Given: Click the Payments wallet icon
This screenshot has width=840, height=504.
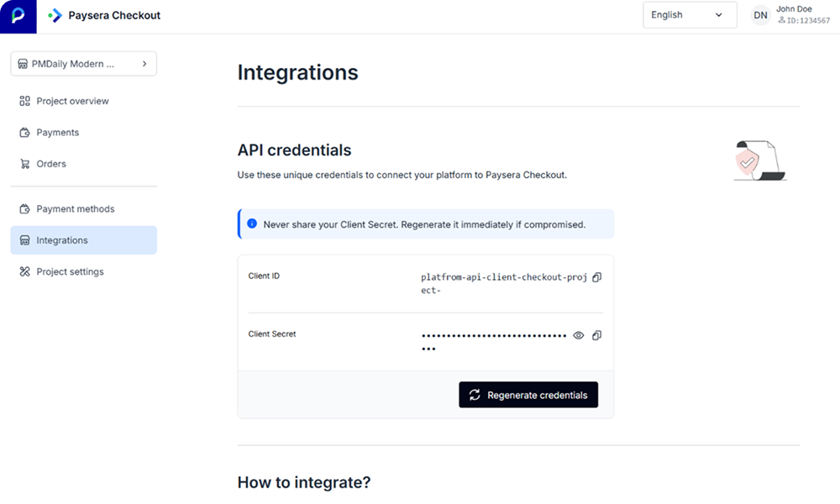Looking at the screenshot, I should [24, 132].
